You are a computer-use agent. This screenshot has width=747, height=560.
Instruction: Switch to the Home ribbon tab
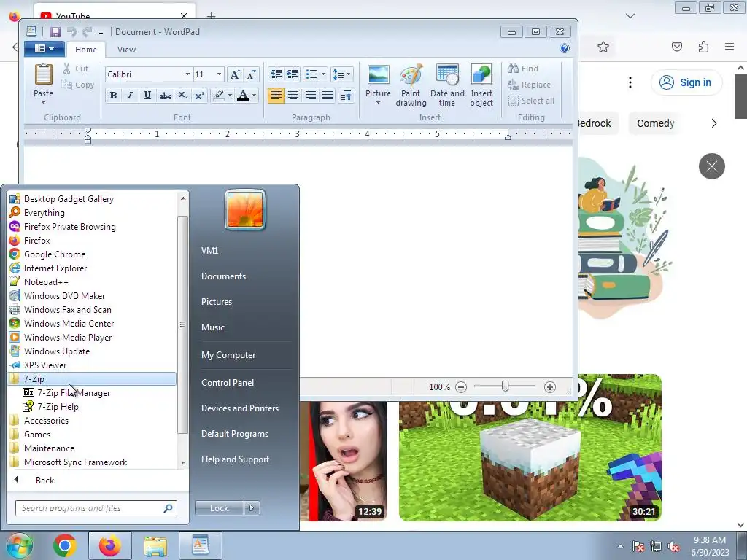[x=86, y=50]
